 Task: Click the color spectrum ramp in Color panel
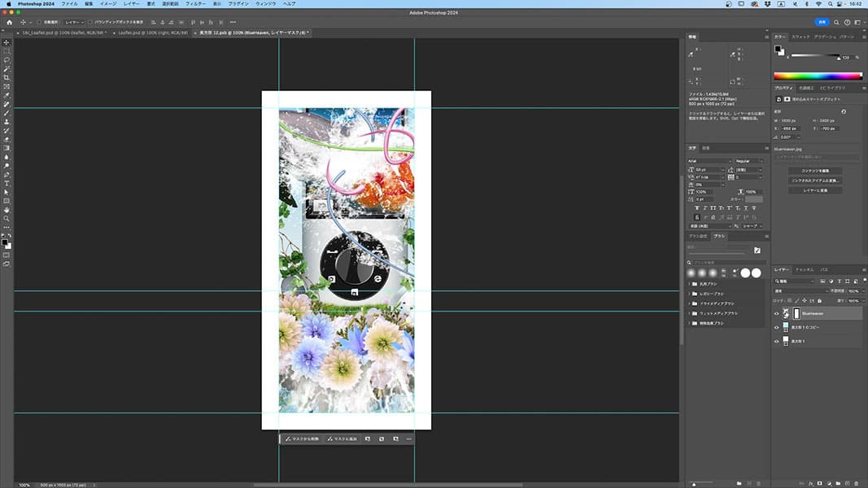click(x=815, y=75)
